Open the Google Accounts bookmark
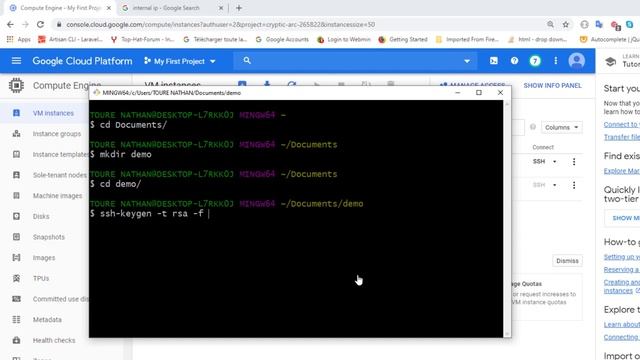640x360 pixels. (282, 39)
